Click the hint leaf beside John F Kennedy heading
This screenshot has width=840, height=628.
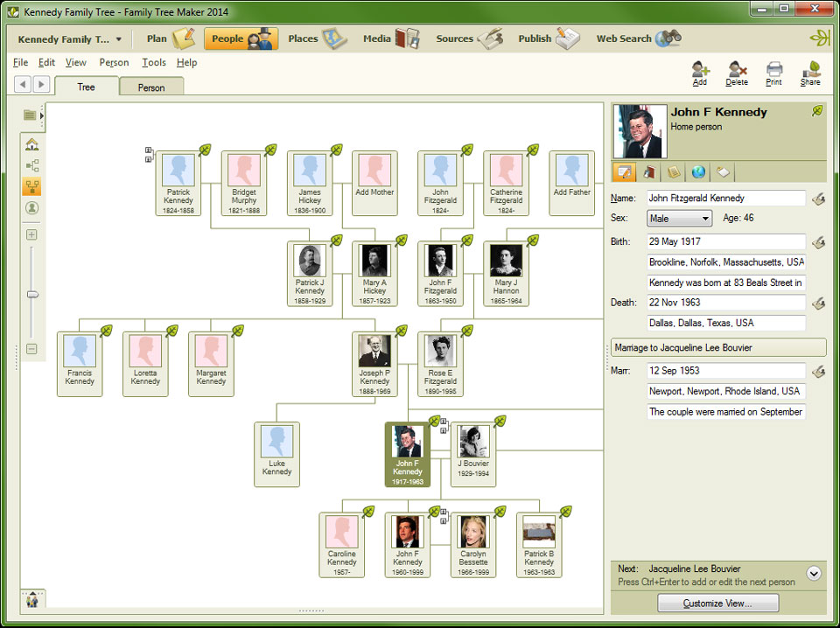point(817,111)
